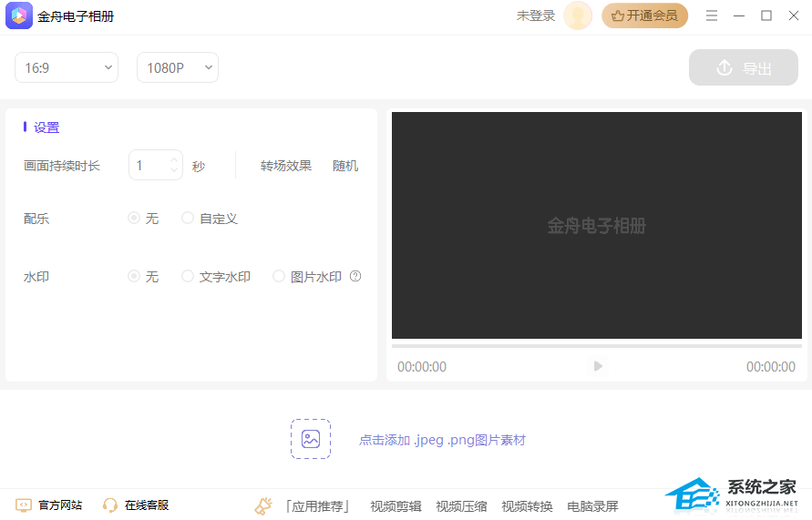The width and height of the screenshot is (812, 520).
Task: Expand the 16:9 aspect ratio dropdown
Action: point(67,67)
